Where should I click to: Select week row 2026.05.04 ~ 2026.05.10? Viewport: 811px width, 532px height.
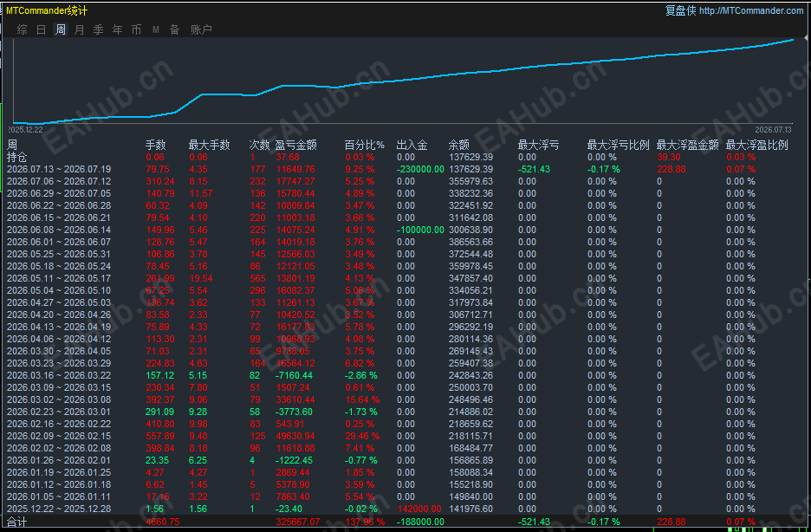click(59, 290)
